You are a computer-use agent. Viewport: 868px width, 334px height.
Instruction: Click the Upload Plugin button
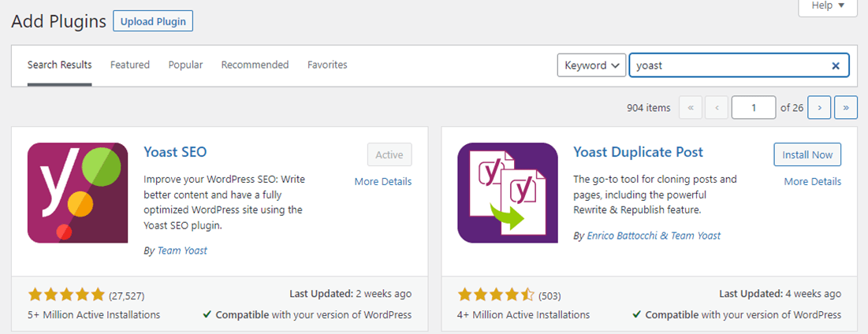(x=153, y=21)
